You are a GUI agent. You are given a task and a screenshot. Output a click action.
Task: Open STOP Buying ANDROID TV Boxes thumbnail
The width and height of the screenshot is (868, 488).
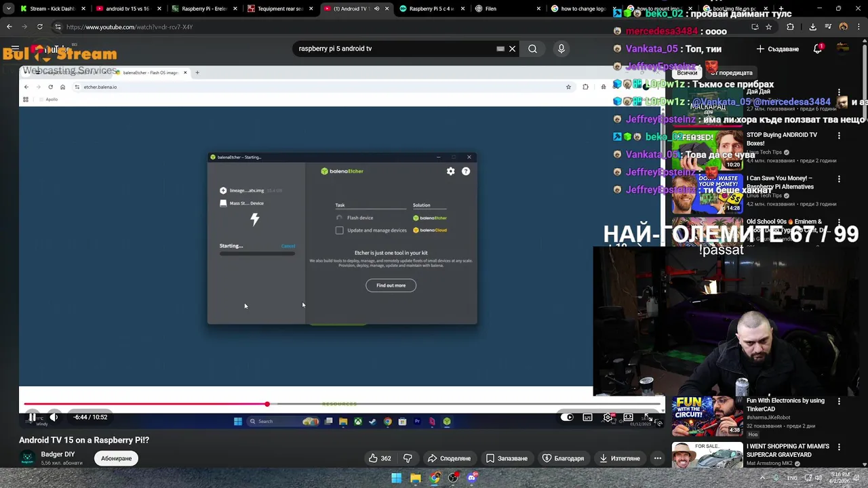pos(707,150)
